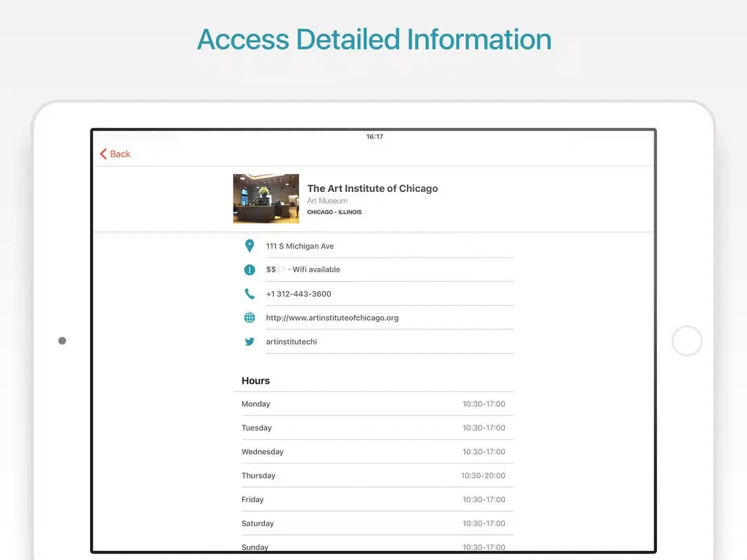Image resolution: width=747 pixels, height=560 pixels.
Task: Click the info circle icon
Action: 249,269
